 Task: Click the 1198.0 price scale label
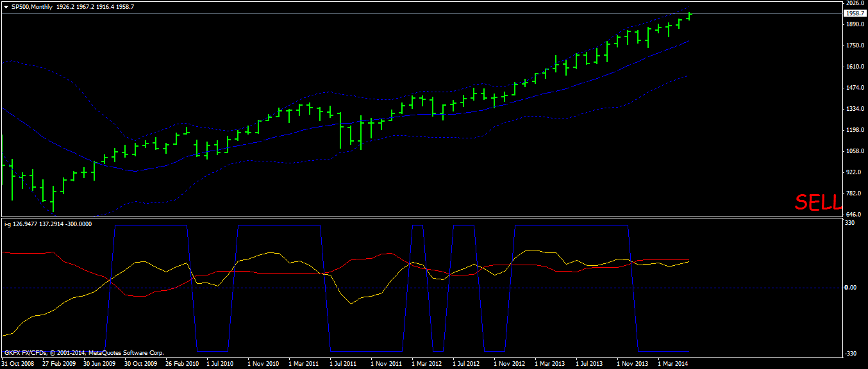point(855,130)
